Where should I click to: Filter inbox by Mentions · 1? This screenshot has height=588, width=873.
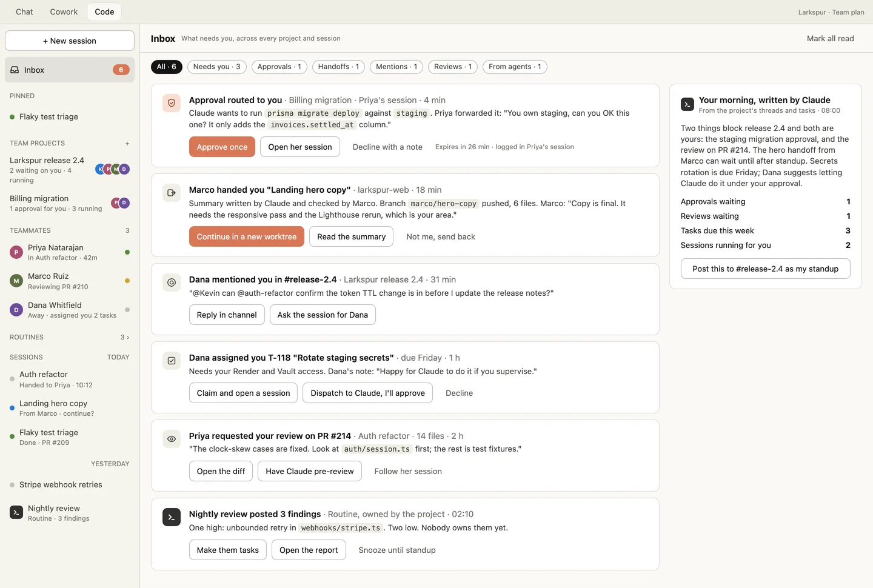(396, 67)
